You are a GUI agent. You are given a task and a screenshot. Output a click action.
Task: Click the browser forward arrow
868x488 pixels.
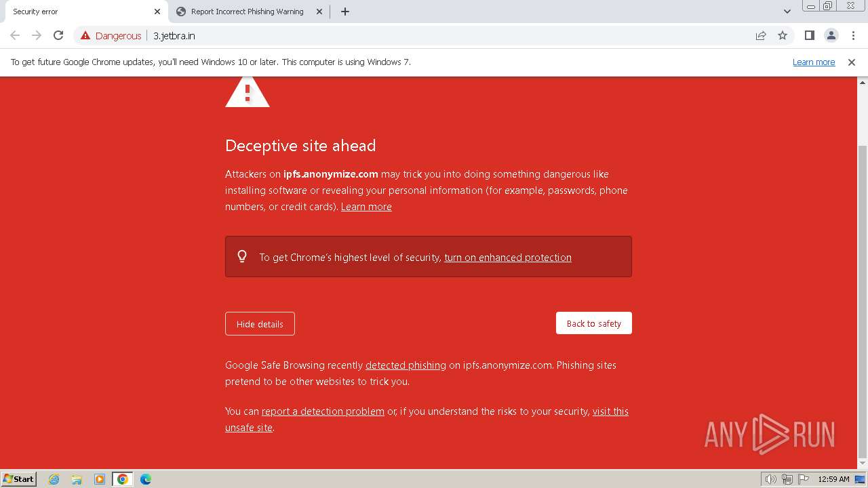pyautogui.click(x=37, y=35)
